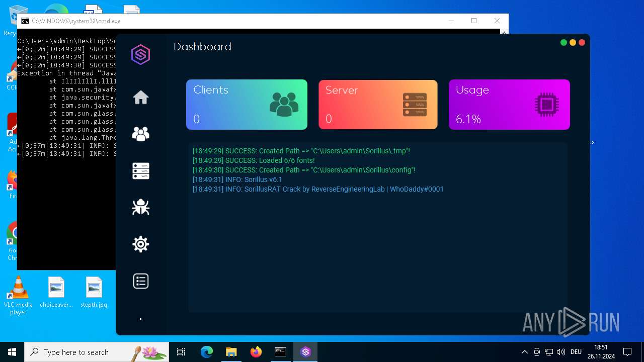This screenshot has width=644, height=362.
Task: Click the server stack icon on Server card
Action: 415,105
